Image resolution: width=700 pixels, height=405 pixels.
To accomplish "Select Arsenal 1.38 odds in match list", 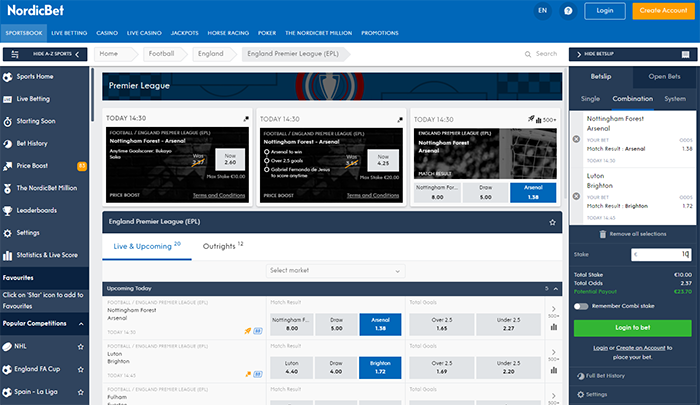I will coord(380,323).
